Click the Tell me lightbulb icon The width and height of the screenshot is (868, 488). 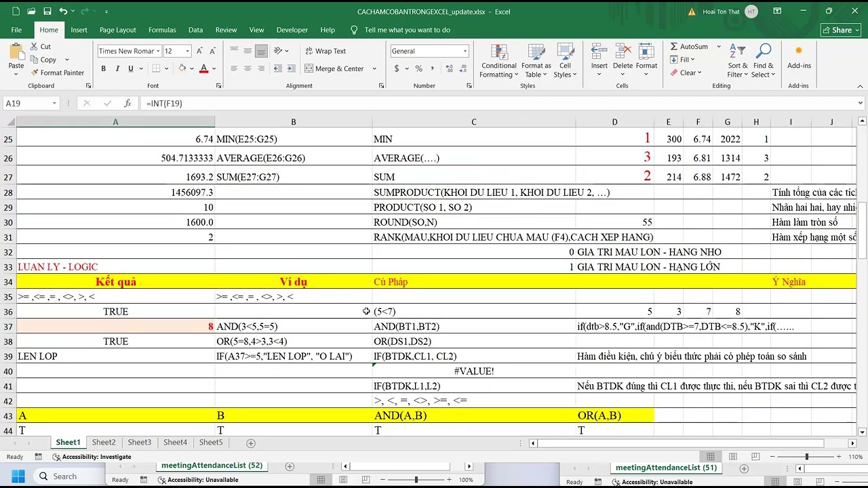pyautogui.click(x=354, y=30)
